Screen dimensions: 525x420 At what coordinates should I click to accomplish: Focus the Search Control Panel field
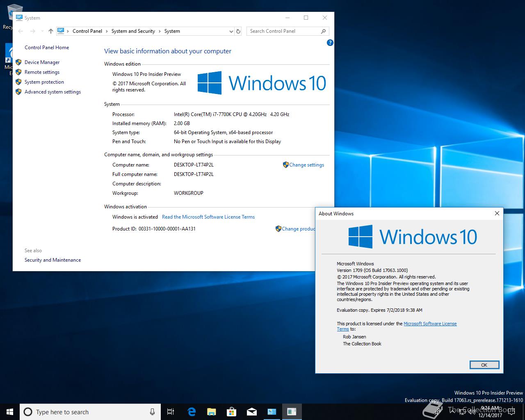[x=283, y=31]
